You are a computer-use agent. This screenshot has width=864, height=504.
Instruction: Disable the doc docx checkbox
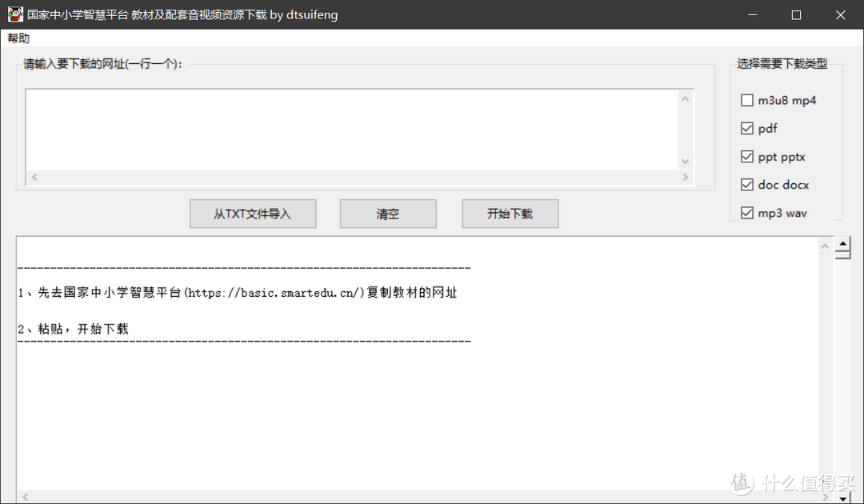pyautogui.click(x=746, y=185)
